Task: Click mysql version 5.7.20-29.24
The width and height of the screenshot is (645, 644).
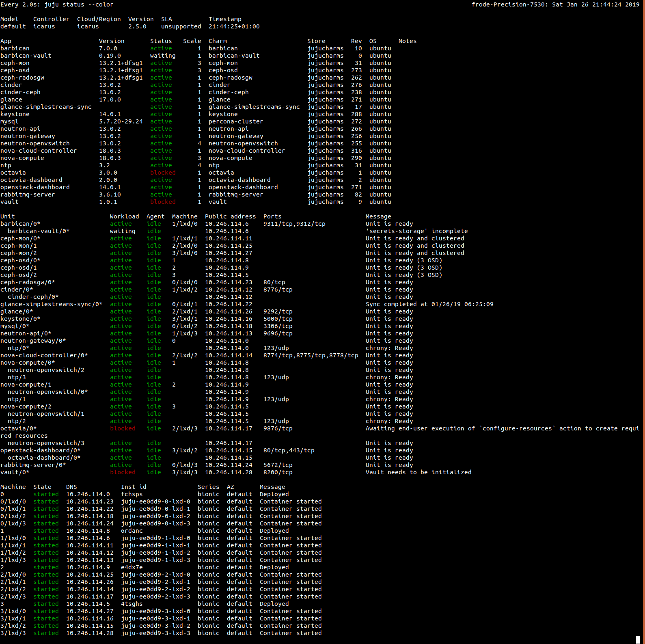Action: pos(121,121)
